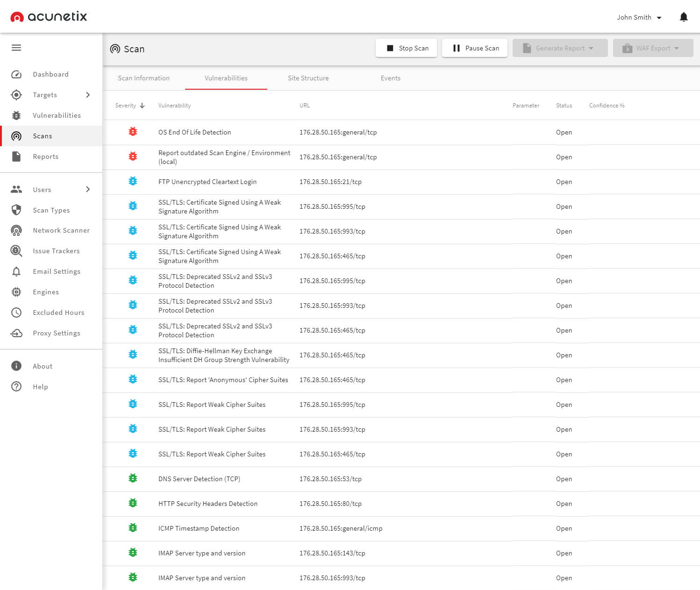The image size is (700, 590).
Task: Open the John Smith account dropdown
Action: click(639, 17)
